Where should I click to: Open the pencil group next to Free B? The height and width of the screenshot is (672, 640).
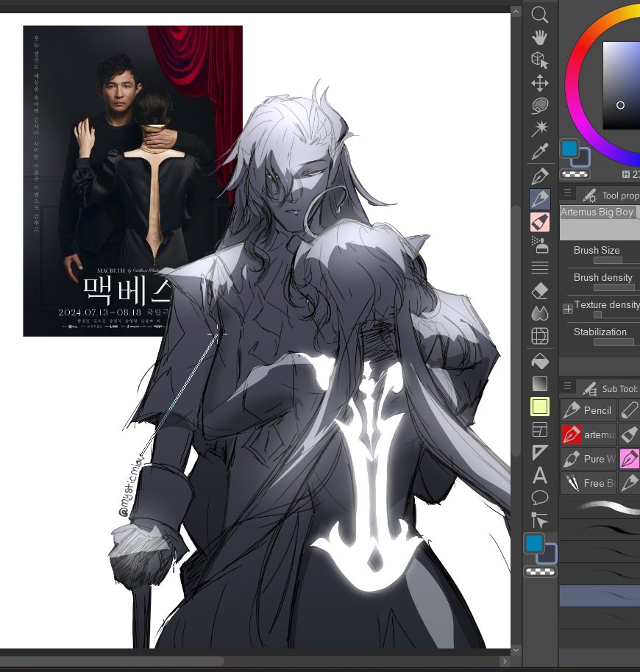tap(629, 483)
